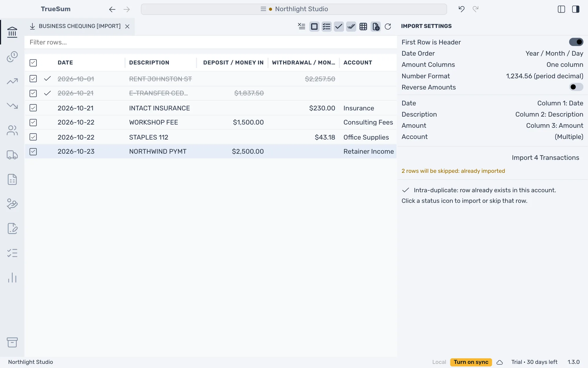Toggle the right sidebar panel icon
The width and height of the screenshot is (588, 368).
[576, 9]
